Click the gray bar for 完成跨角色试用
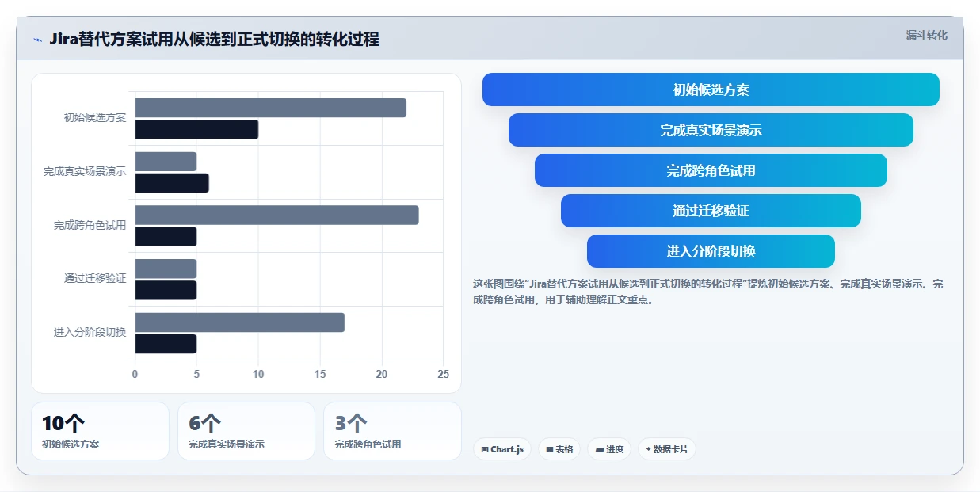The height and width of the screenshot is (492, 980). [x=276, y=215]
